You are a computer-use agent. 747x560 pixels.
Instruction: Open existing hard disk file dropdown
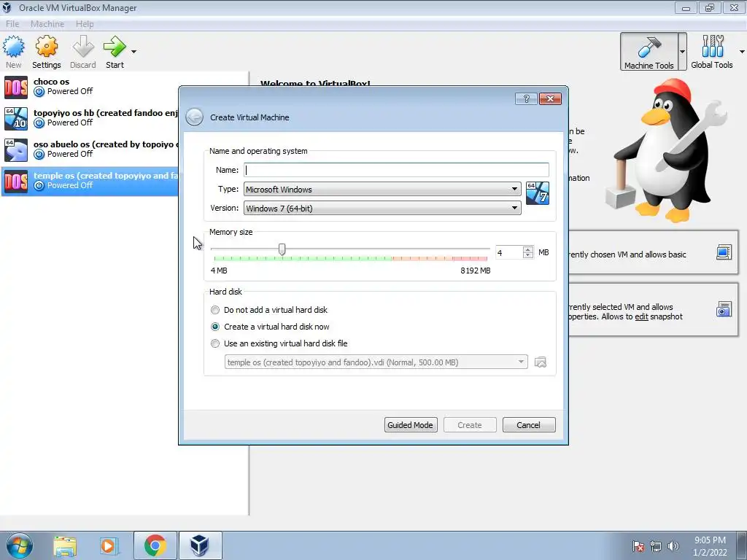[x=376, y=362]
